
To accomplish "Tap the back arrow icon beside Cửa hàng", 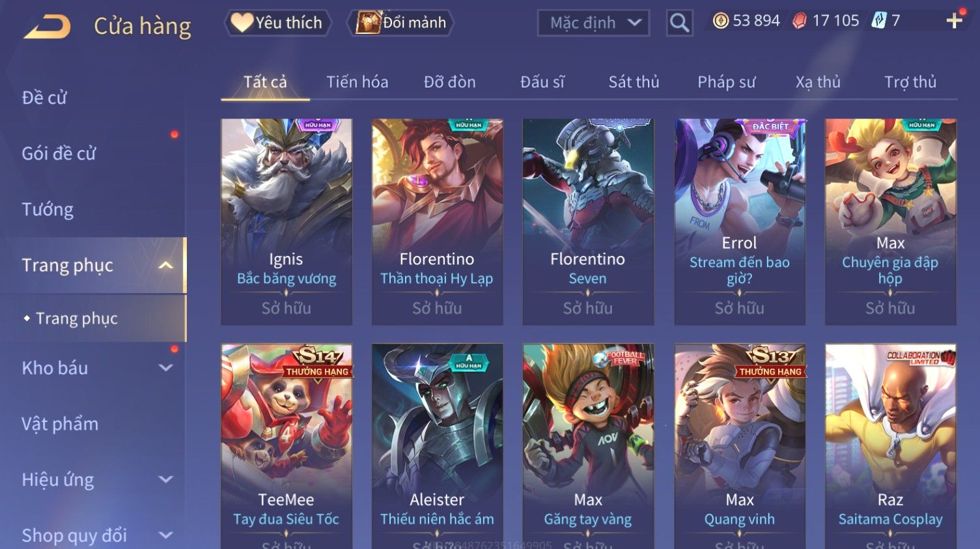I will [x=47, y=27].
